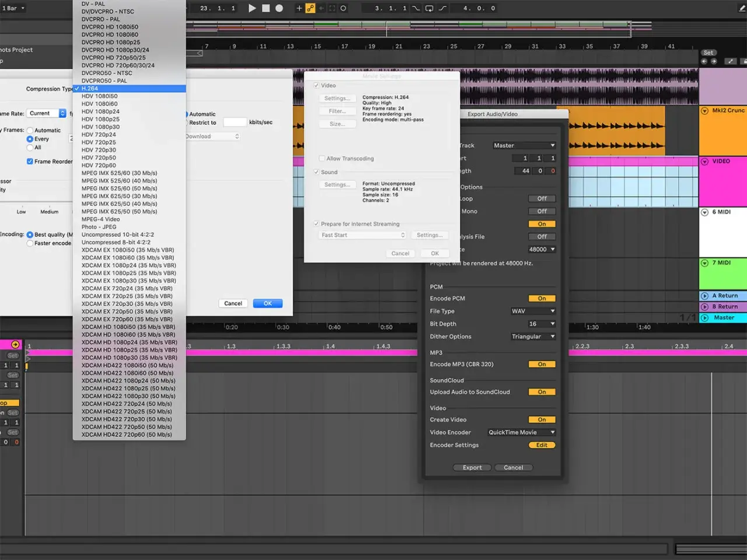This screenshot has height=560, width=747.
Task: Click the Master track play icon
Action: tap(705, 318)
